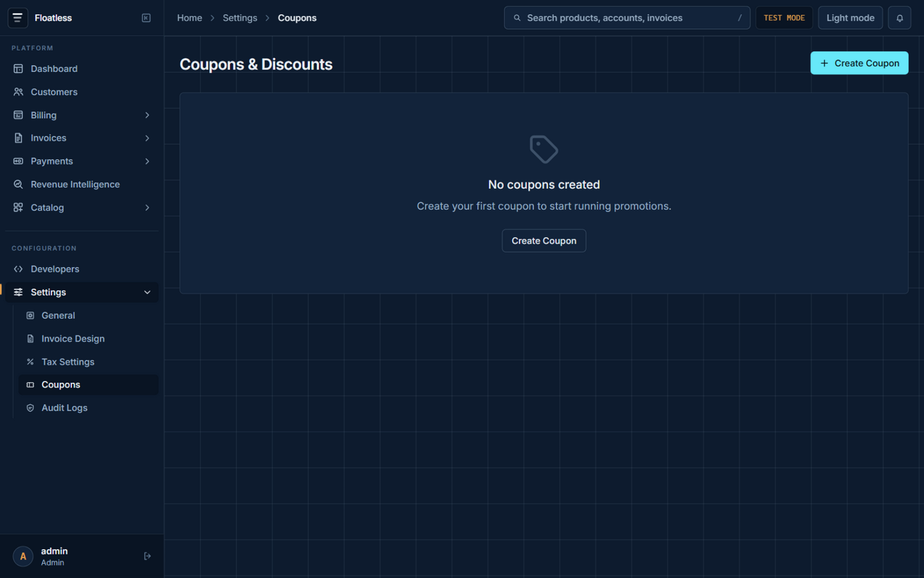Viewport: 924px width, 578px height.
Task: Expand the Payments submenu chevron
Action: tap(147, 161)
